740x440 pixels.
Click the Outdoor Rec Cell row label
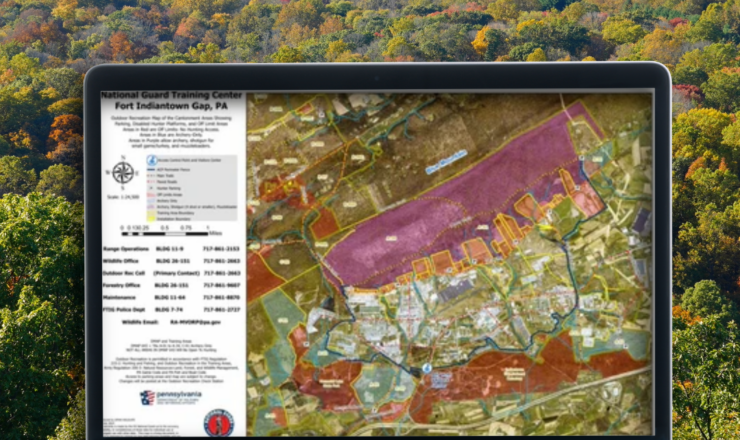126,271
